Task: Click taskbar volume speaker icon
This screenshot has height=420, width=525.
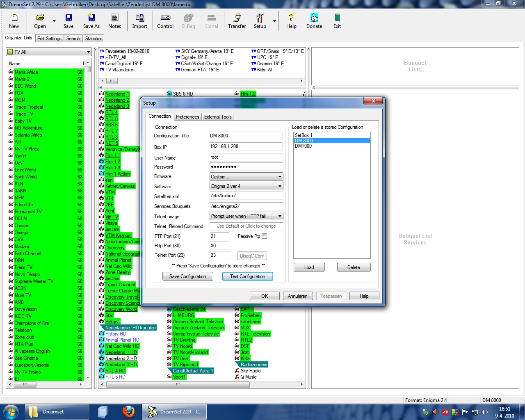Action: click(x=484, y=412)
